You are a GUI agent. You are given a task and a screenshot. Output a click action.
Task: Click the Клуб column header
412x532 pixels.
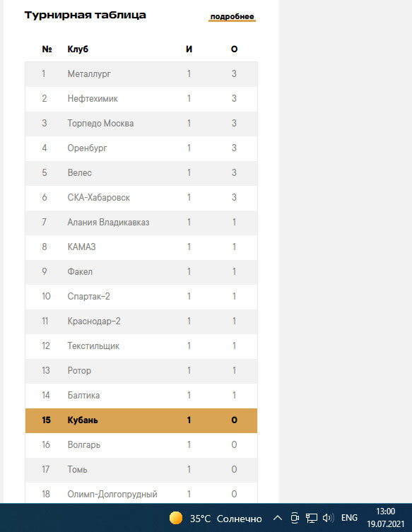coord(78,49)
